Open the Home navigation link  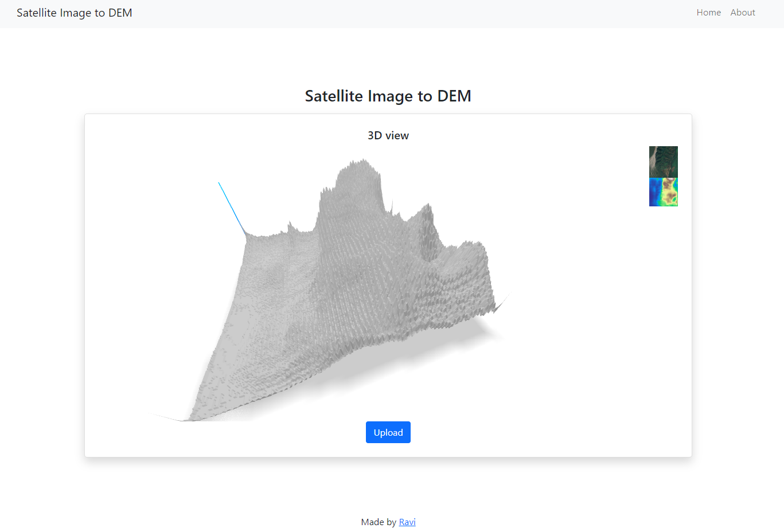pyautogui.click(x=708, y=13)
